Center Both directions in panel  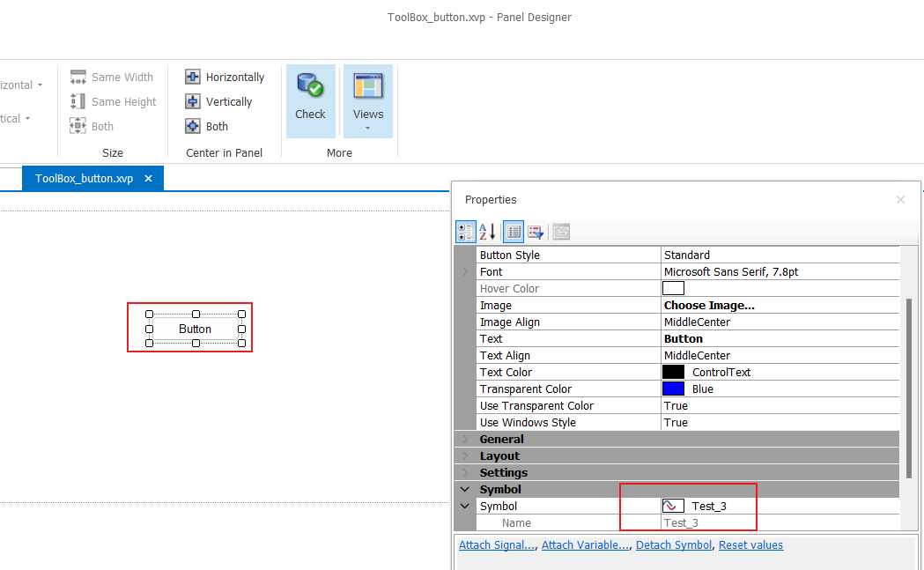click(x=207, y=127)
